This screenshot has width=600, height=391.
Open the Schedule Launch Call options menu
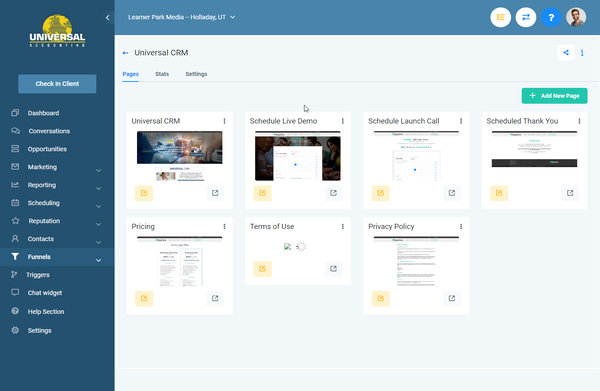click(461, 121)
